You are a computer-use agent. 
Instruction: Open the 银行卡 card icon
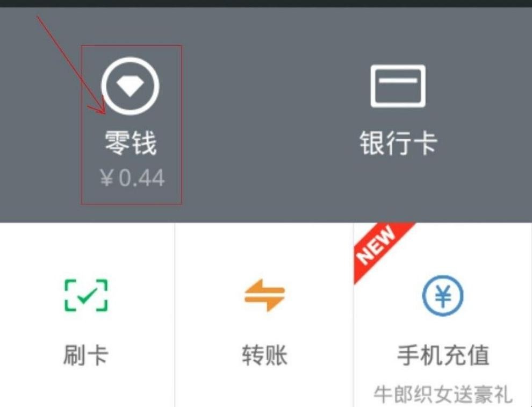[398, 86]
